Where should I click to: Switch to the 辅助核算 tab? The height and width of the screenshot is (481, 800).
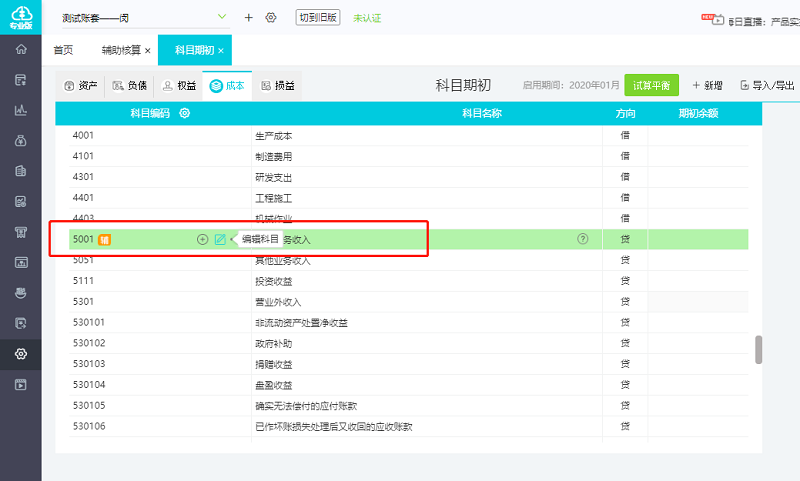(x=121, y=50)
